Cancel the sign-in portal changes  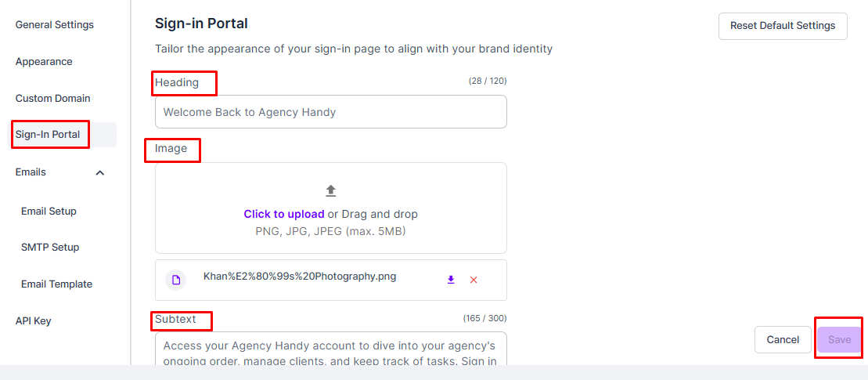pyautogui.click(x=783, y=340)
